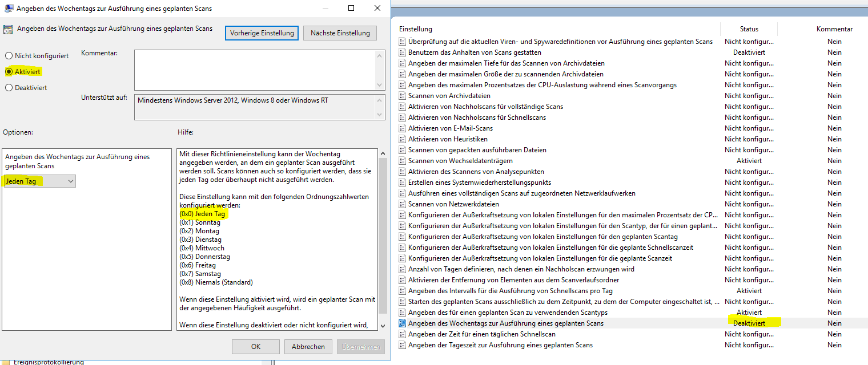Open the Jeden Tag weekday dropdown
Screen dimensions: 868x365
(x=39, y=181)
